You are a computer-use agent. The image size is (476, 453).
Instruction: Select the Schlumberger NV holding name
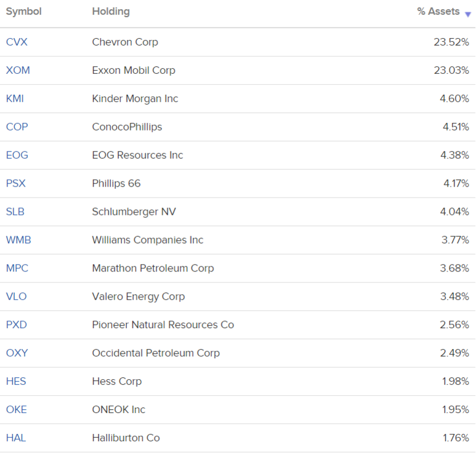pos(134,212)
